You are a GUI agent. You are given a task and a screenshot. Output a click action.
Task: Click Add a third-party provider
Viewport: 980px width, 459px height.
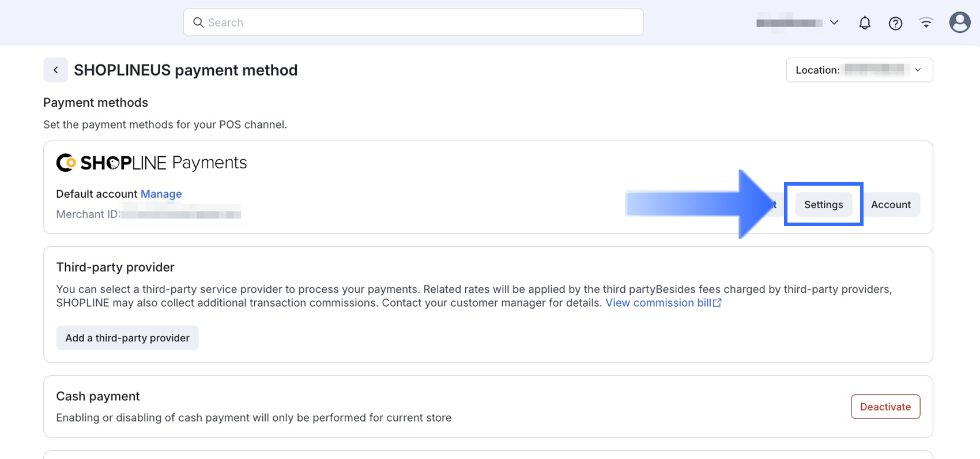coord(127,338)
